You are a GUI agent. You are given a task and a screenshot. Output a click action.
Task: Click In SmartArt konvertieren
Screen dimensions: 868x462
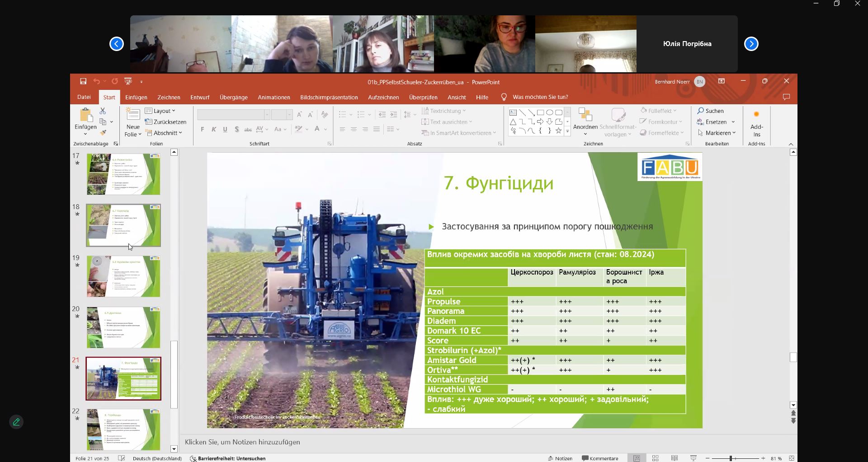[x=459, y=133]
